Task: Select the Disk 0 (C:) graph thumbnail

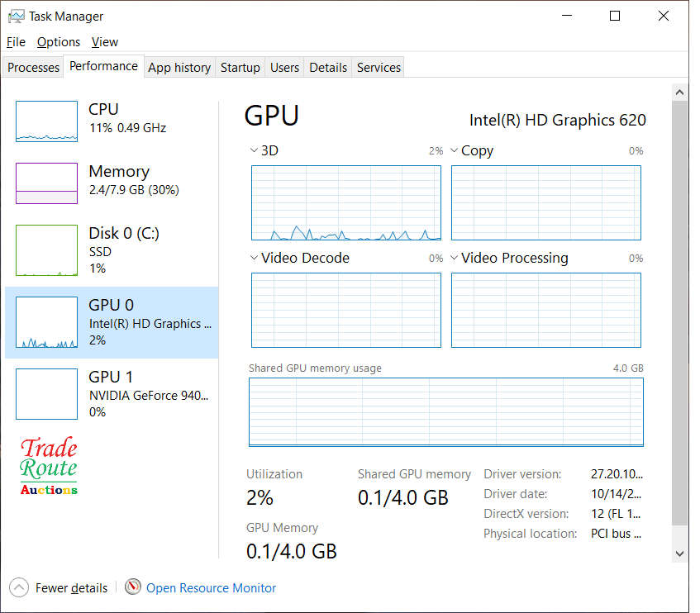Action: pos(46,250)
